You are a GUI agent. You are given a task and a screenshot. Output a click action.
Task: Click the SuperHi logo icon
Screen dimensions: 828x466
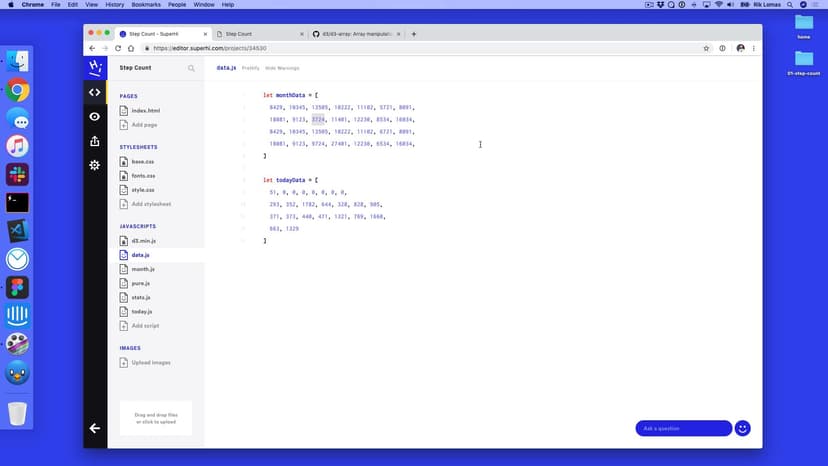95,67
